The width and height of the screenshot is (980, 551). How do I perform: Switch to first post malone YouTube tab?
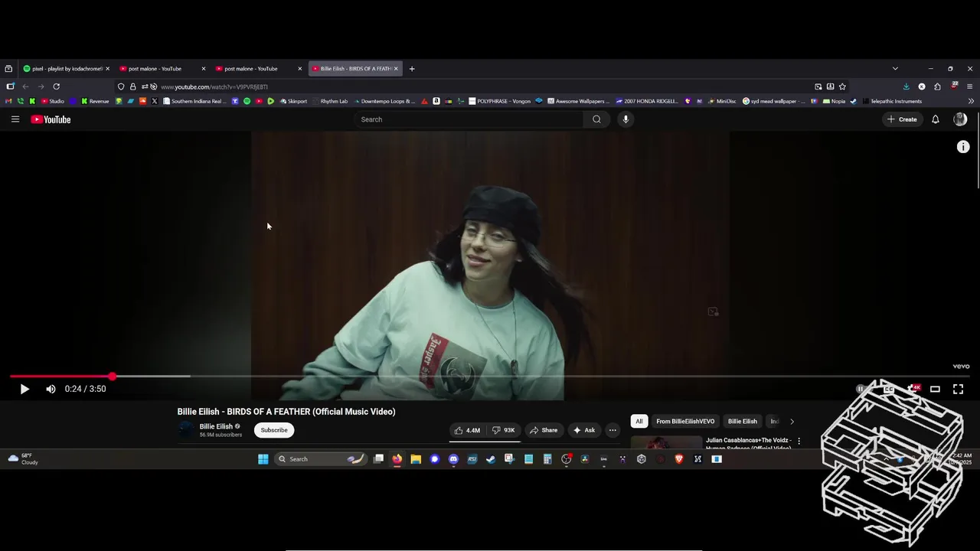pos(162,69)
